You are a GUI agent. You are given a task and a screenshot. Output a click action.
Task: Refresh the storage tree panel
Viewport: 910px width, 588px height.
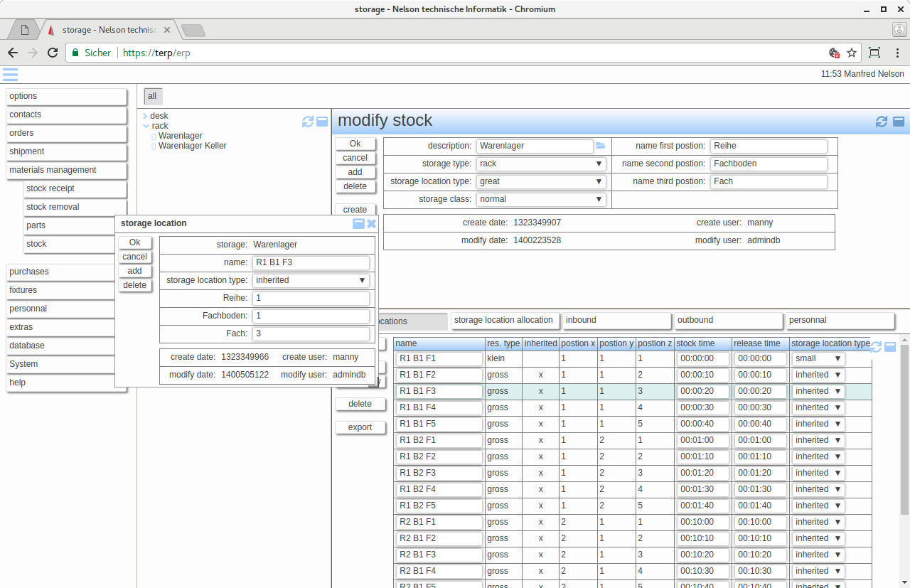(306, 122)
